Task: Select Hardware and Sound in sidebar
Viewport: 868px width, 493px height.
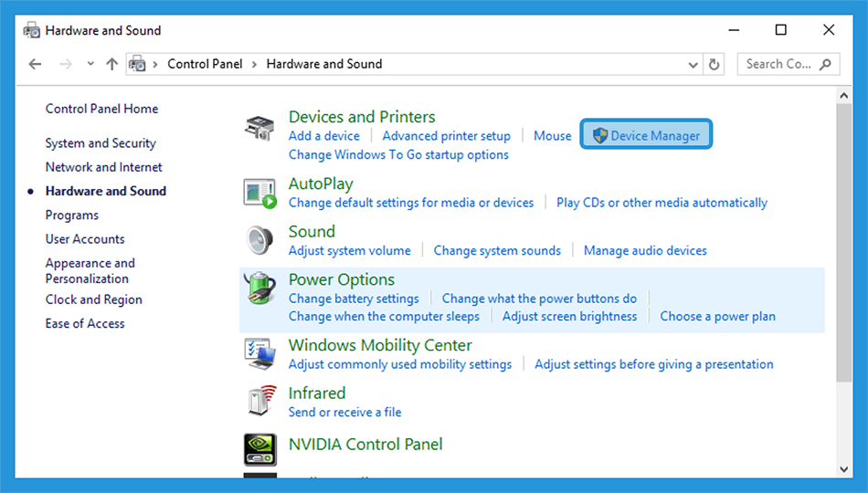Action: [x=105, y=191]
